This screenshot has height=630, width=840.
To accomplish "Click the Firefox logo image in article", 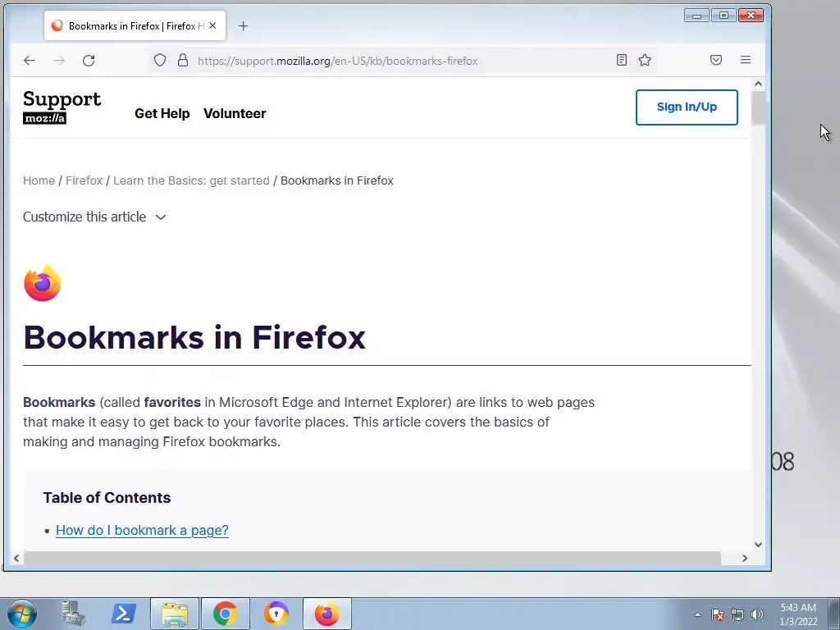I will (43, 283).
